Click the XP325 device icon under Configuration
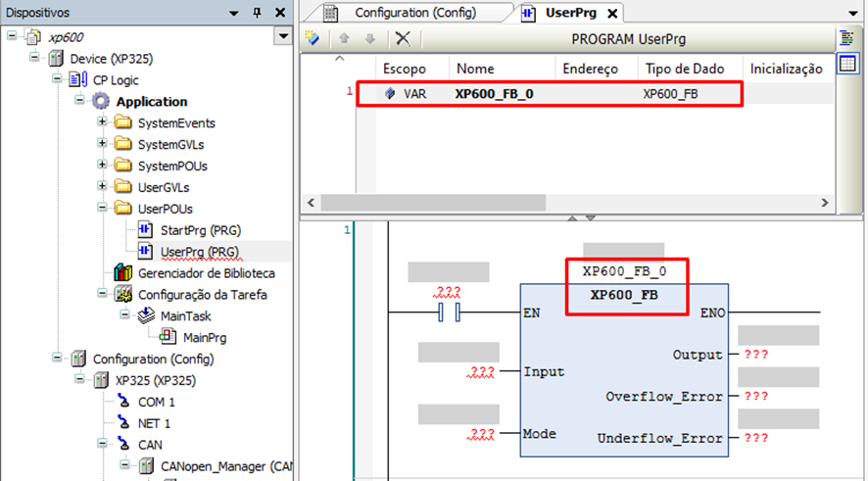868x481 pixels. tap(101, 380)
